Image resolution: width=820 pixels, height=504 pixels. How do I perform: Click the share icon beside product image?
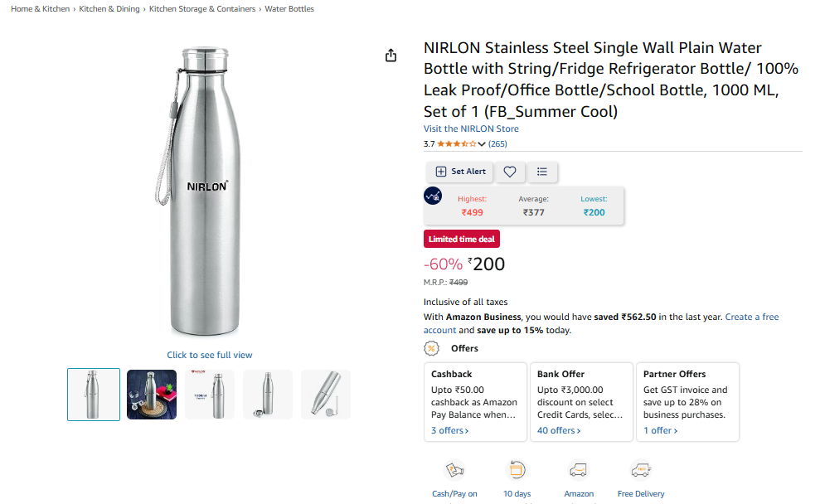point(391,56)
